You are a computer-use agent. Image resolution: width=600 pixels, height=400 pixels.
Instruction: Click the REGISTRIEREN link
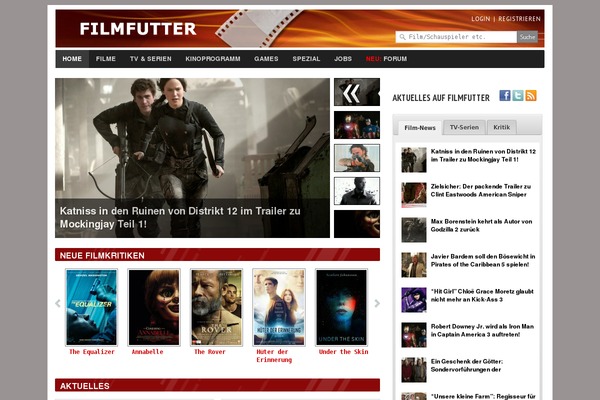tap(519, 19)
